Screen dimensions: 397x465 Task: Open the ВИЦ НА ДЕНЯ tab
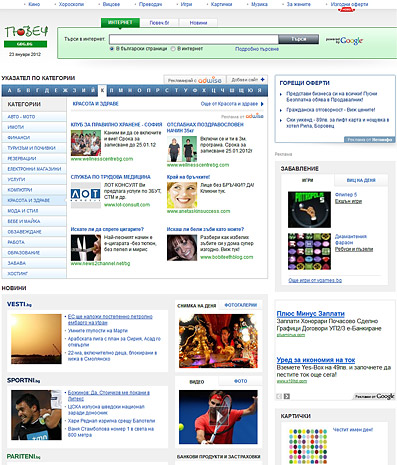[361, 180]
